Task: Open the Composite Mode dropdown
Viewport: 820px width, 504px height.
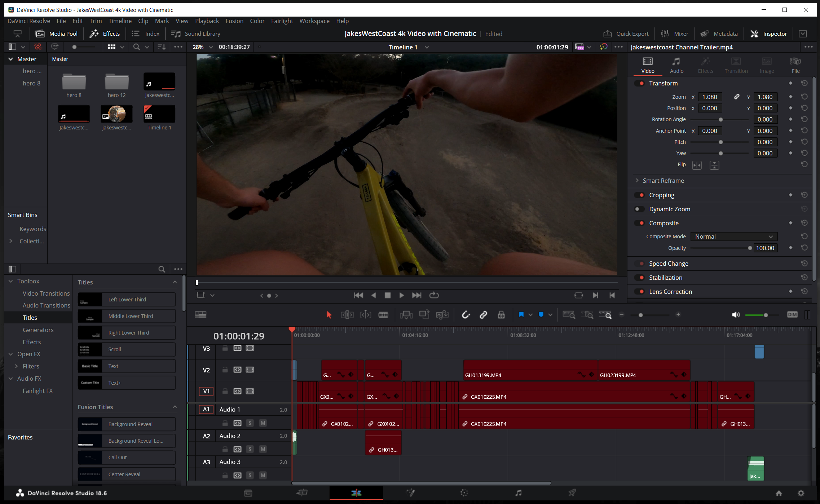Action: [734, 236]
